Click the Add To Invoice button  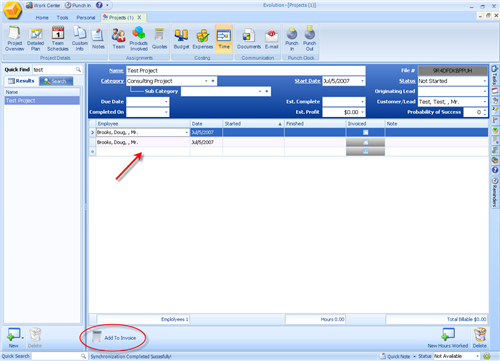[x=114, y=337]
